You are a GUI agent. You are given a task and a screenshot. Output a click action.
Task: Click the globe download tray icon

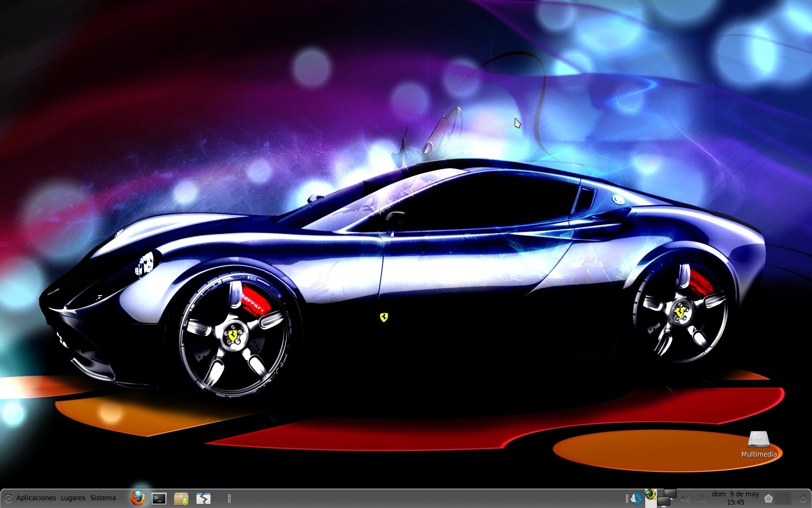(x=651, y=494)
